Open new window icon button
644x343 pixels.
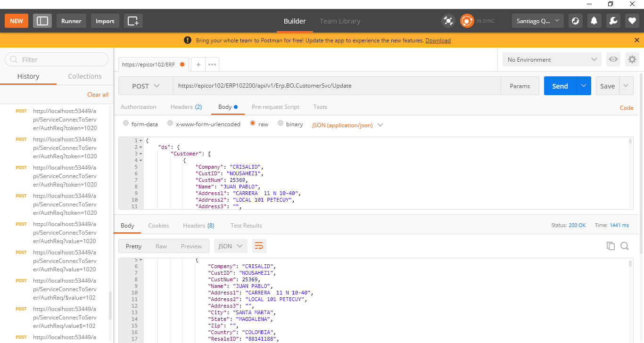click(133, 21)
